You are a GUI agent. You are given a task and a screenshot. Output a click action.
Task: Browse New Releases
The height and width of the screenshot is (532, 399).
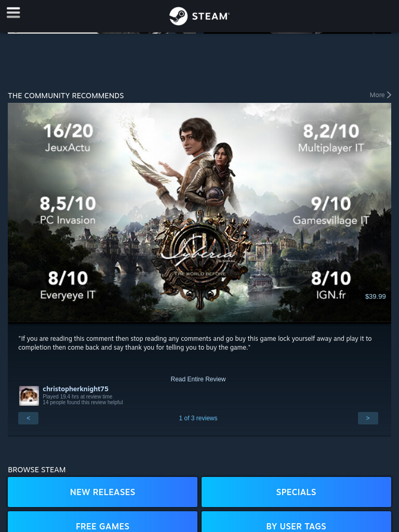[x=102, y=492]
